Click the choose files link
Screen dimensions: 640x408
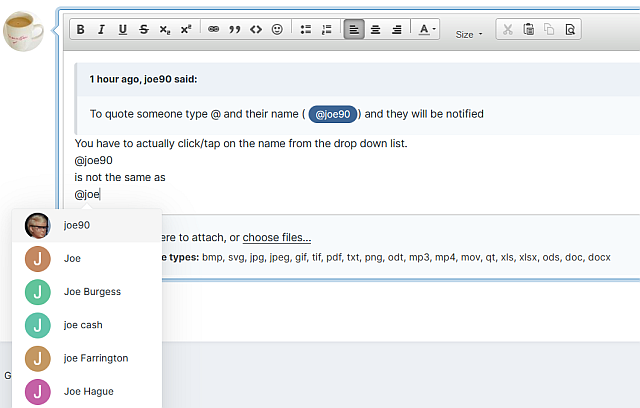277,237
